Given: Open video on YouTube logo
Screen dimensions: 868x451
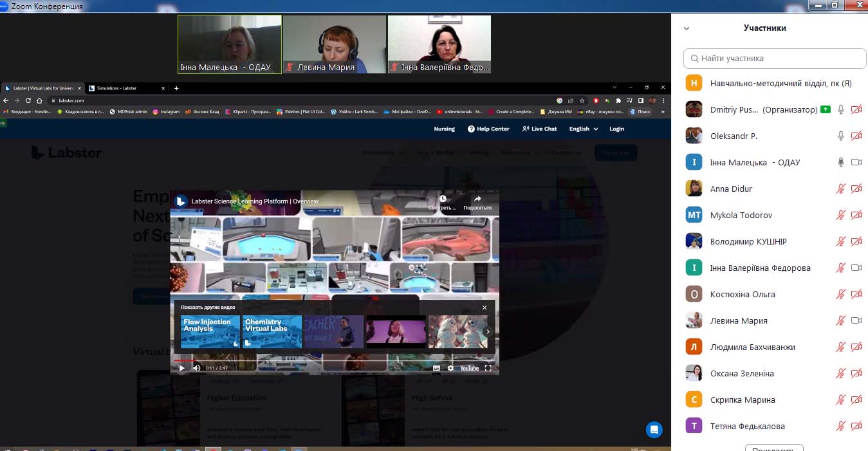Looking at the screenshot, I should (x=469, y=368).
